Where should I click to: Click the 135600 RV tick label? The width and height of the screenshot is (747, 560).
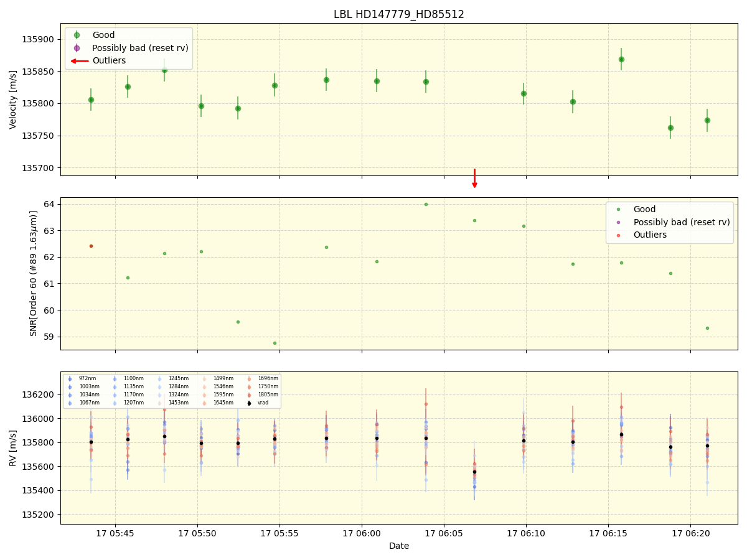point(39,467)
